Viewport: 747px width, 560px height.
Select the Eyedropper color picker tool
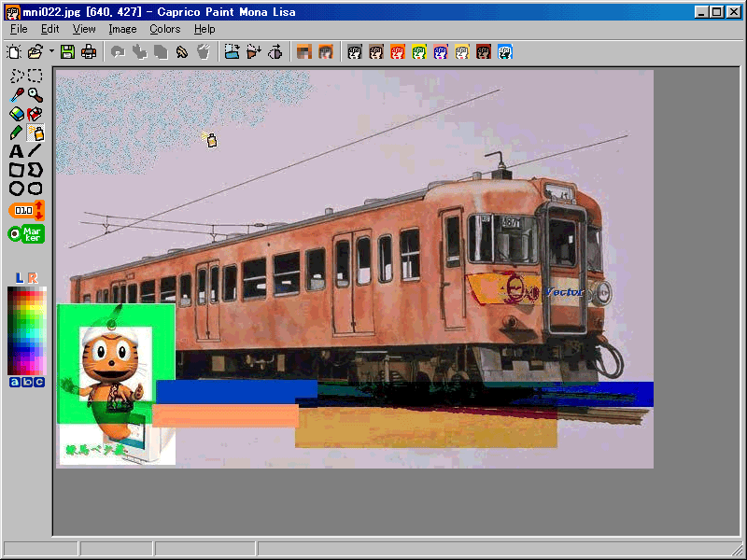pyautogui.click(x=17, y=95)
